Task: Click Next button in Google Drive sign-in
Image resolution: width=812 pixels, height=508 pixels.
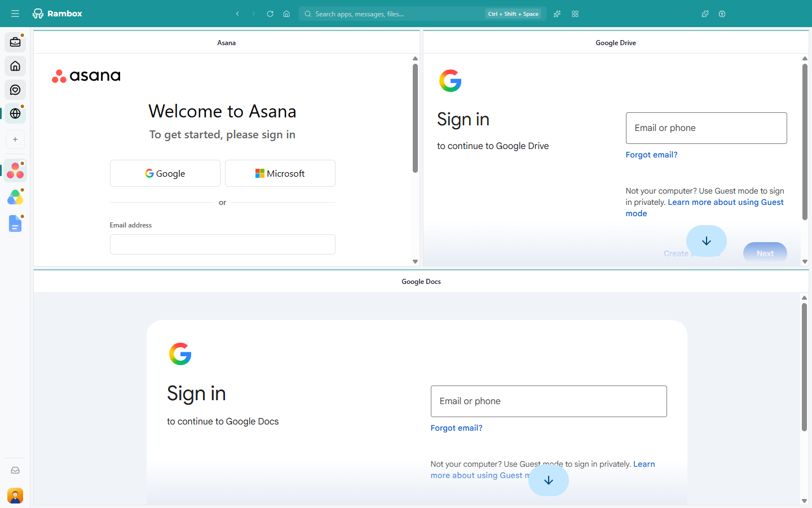Action: point(765,253)
